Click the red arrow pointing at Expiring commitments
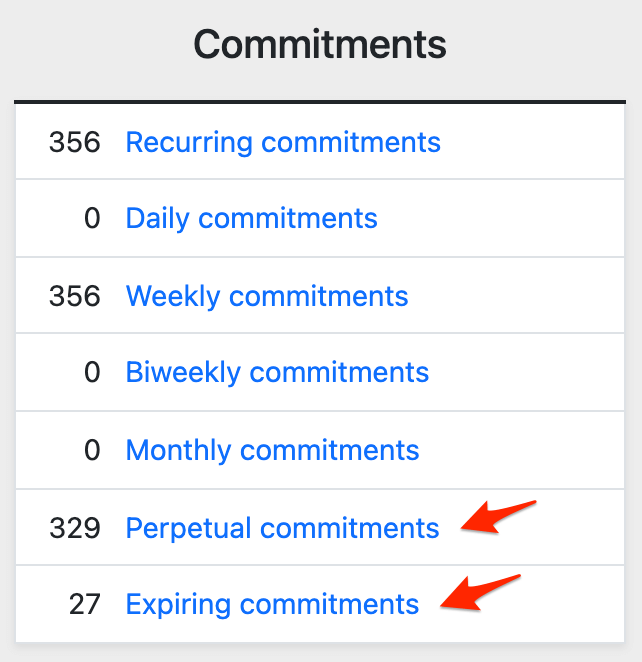Image resolution: width=642 pixels, height=662 pixels. coord(481,592)
